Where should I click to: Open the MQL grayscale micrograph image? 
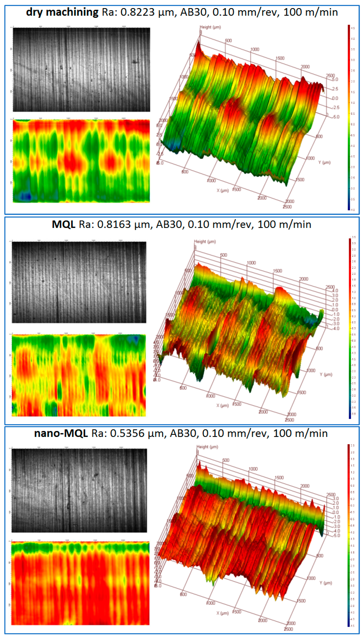click(x=79, y=282)
